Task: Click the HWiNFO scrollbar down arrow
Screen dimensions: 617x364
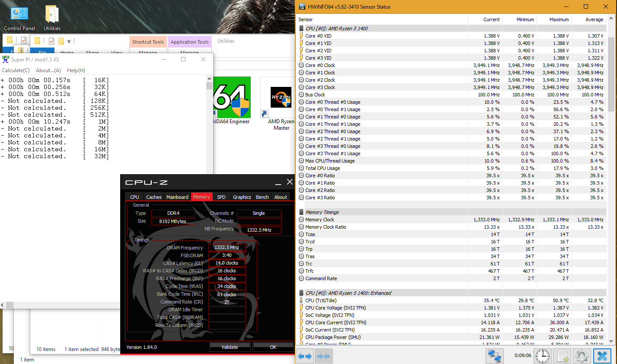Action: pyautogui.click(x=611, y=342)
